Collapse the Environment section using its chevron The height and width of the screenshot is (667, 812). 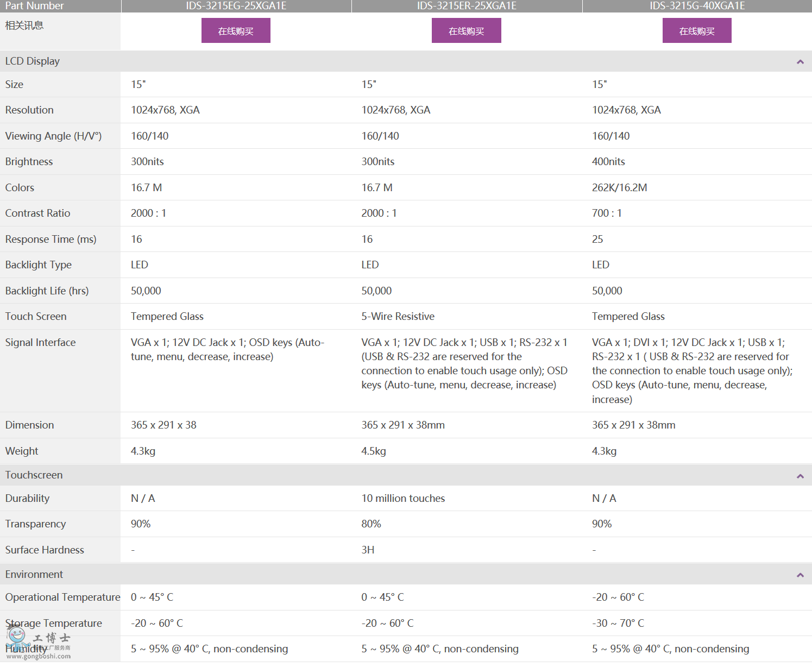tap(800, 575)
